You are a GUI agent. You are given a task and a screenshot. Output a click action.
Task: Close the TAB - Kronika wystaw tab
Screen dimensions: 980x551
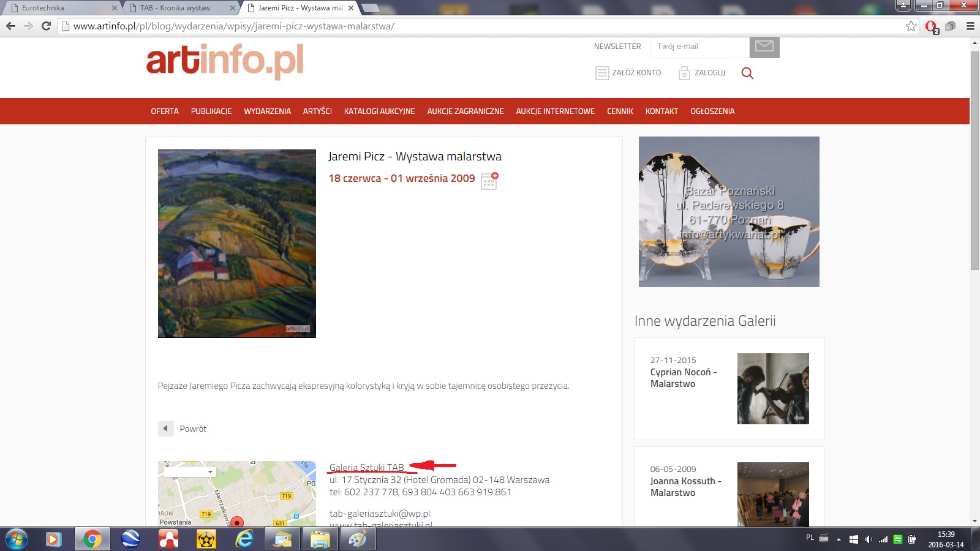232,8
